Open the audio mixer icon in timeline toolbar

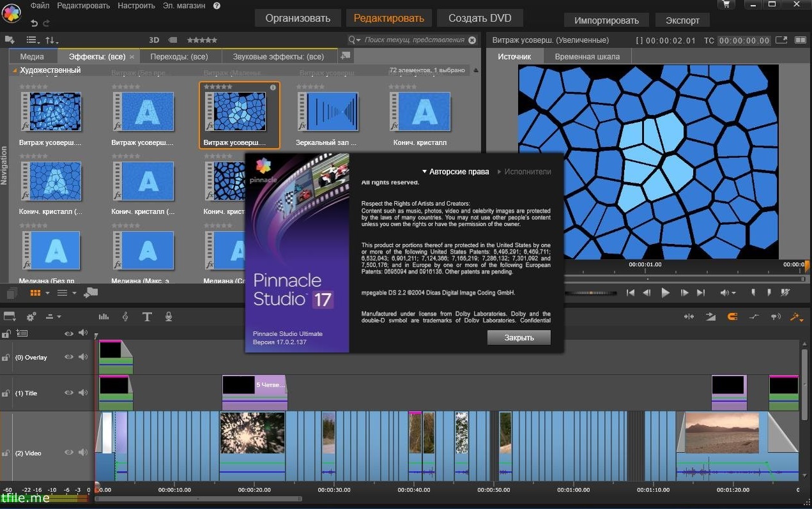(103, 317)
